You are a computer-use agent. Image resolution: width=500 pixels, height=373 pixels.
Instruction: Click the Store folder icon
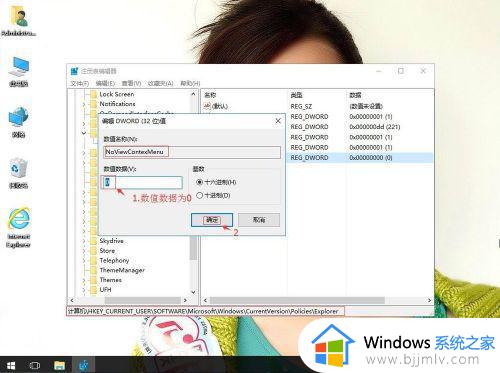pyautogui.click(x=93, y=251)
